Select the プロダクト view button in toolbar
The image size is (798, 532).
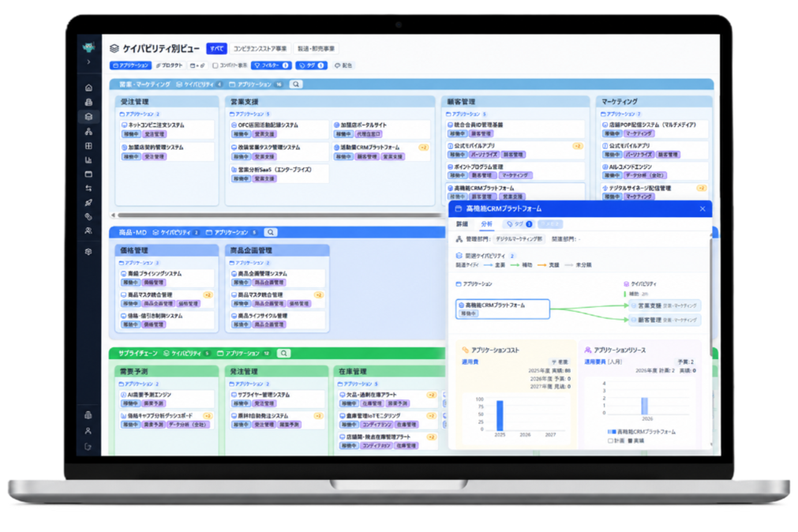pos(170,66)
